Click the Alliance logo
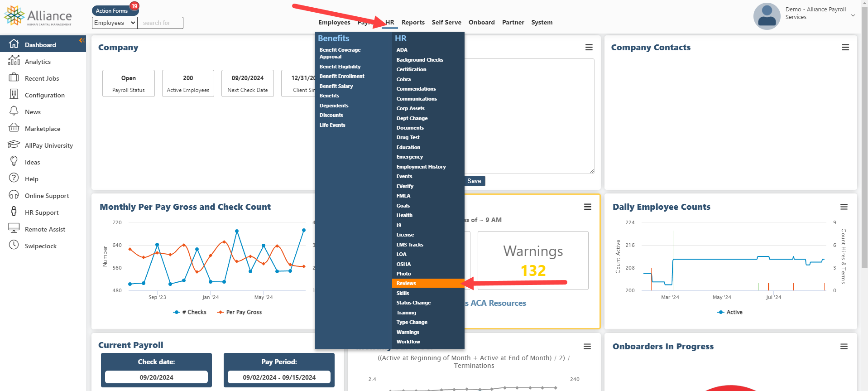This screenshot has width=868, height=391. (38, 16)
